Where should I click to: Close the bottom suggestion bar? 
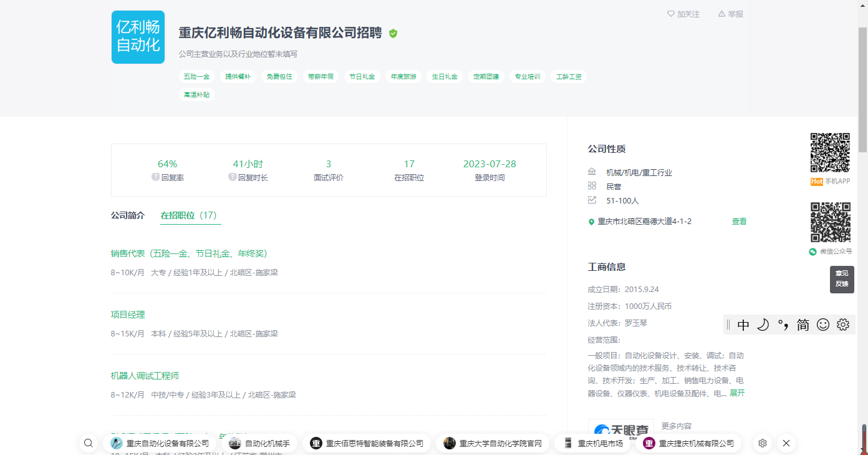[786, 443]
